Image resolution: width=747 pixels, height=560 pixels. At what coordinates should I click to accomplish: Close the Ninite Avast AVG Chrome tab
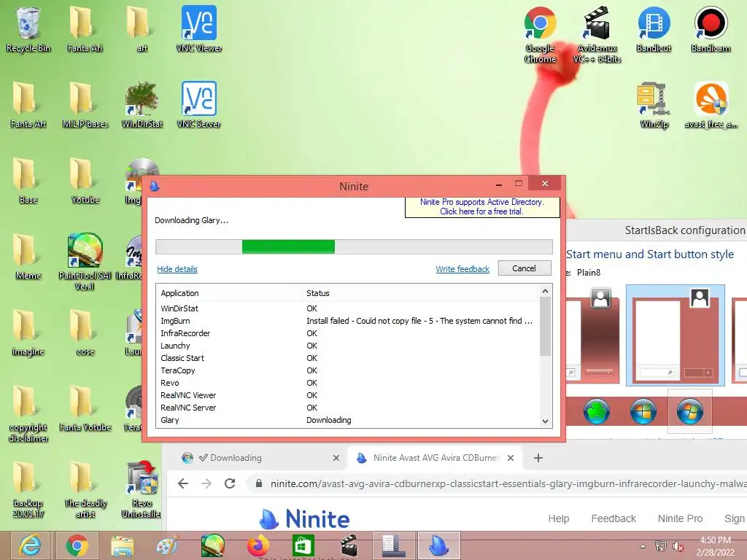coord(510,458)
